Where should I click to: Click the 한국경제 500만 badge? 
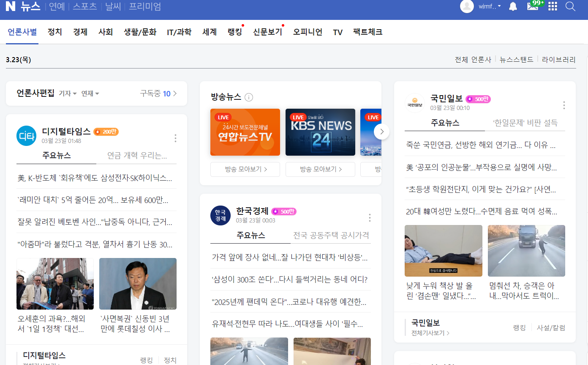(x=284, y=211)
